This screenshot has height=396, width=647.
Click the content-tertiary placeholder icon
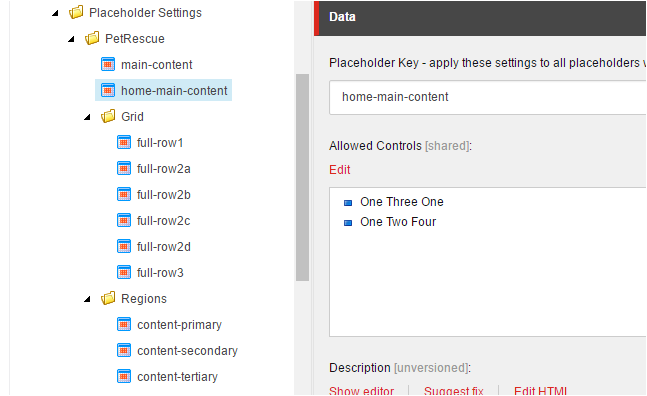tap(124, 376)
